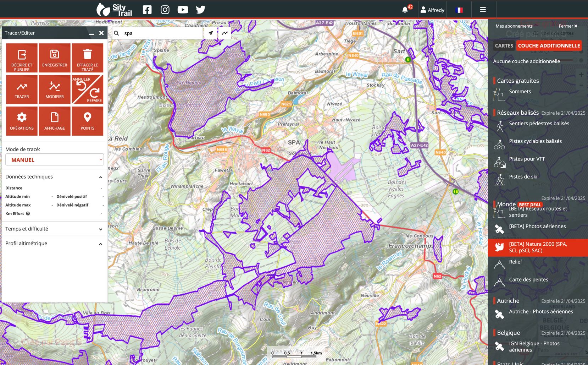The height and width of the screenshot is (365, 588).
Task: Select the Tracer drawing tool
Action: click(x=22, y=89)
